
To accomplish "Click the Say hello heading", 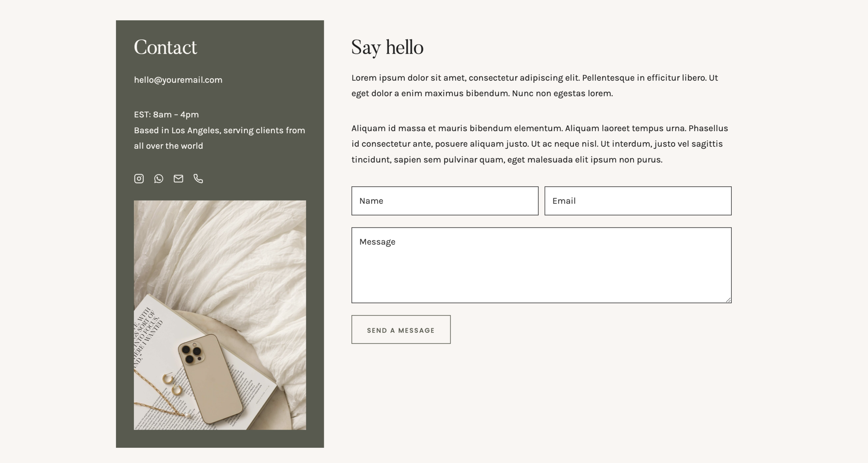I will [387, 47].
